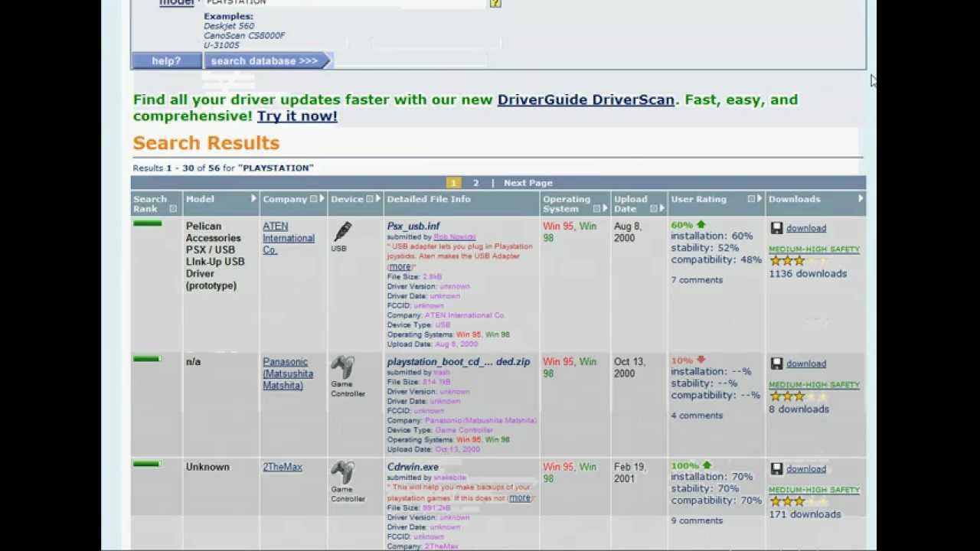
Task: Click Game Controller icon in 2TheMax row
Action: pyautogui.click(x=342, y=472)
